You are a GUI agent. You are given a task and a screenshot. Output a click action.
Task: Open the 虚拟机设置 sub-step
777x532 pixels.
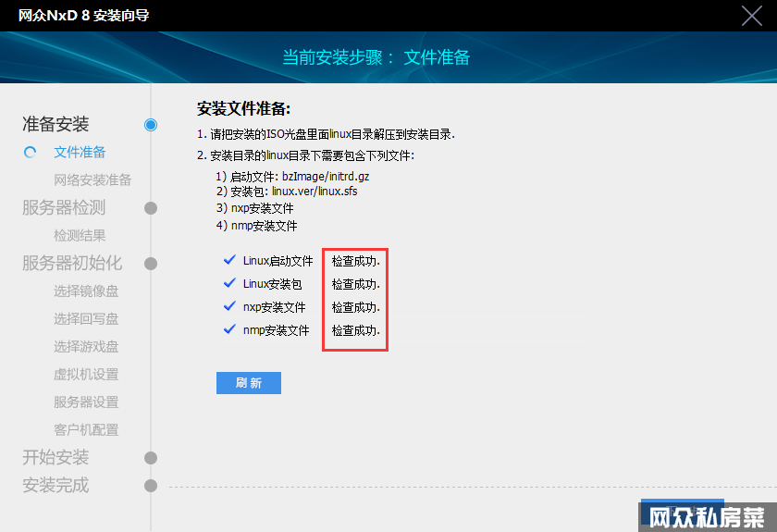click(x=86, y=375)
